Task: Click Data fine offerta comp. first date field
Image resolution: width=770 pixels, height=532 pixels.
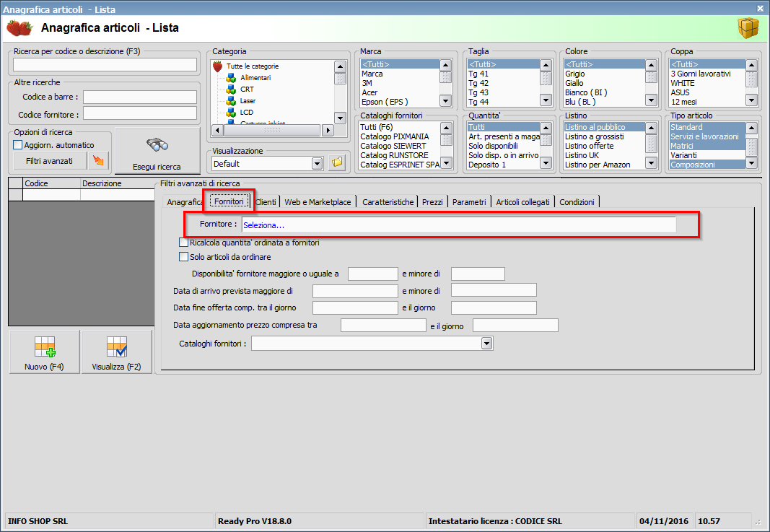Action: (x=355, y=308)
